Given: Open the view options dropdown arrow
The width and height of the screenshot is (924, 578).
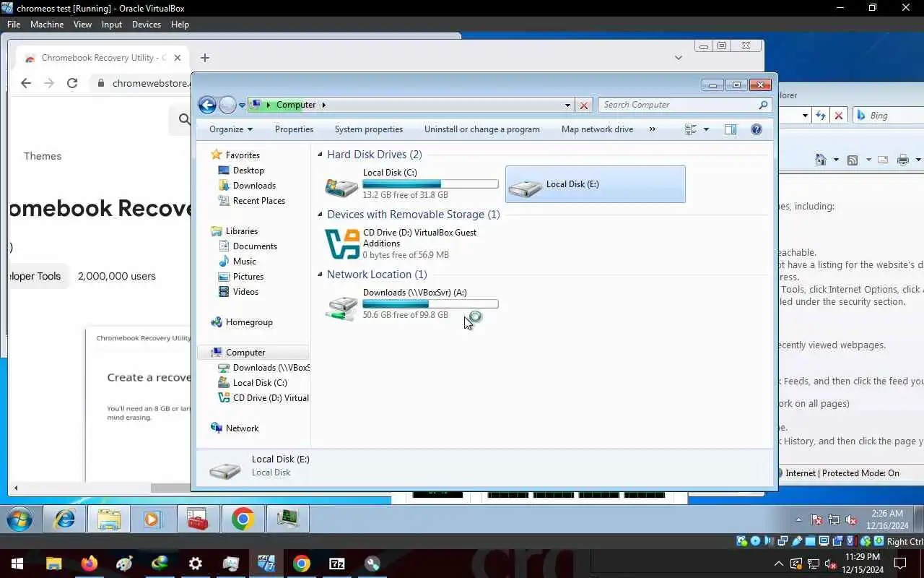Looking at the screenshot, I should 706,129.
